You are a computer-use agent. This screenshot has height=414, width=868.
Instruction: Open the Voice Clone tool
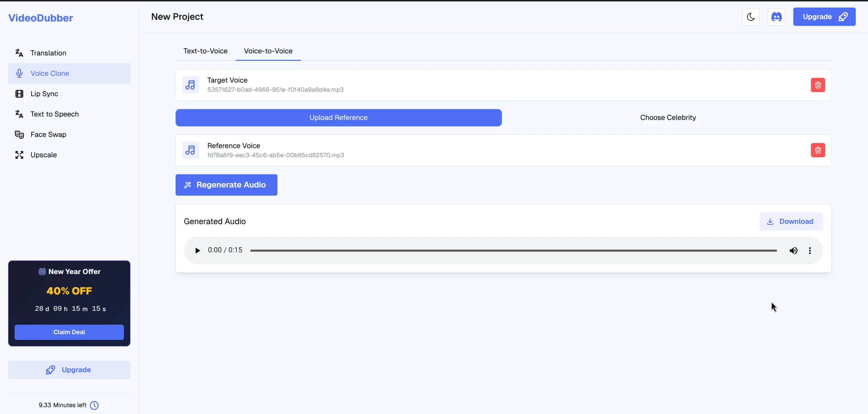[x=50, y=73]
